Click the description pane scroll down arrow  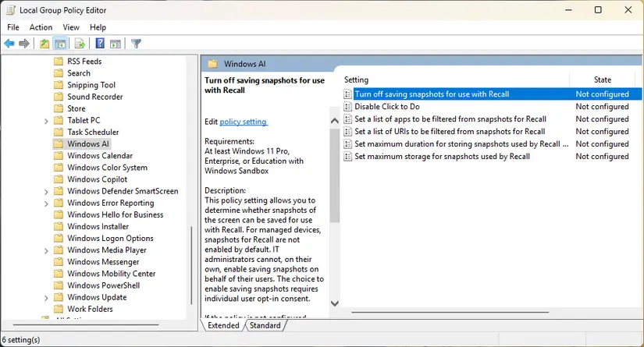point(335,303)
